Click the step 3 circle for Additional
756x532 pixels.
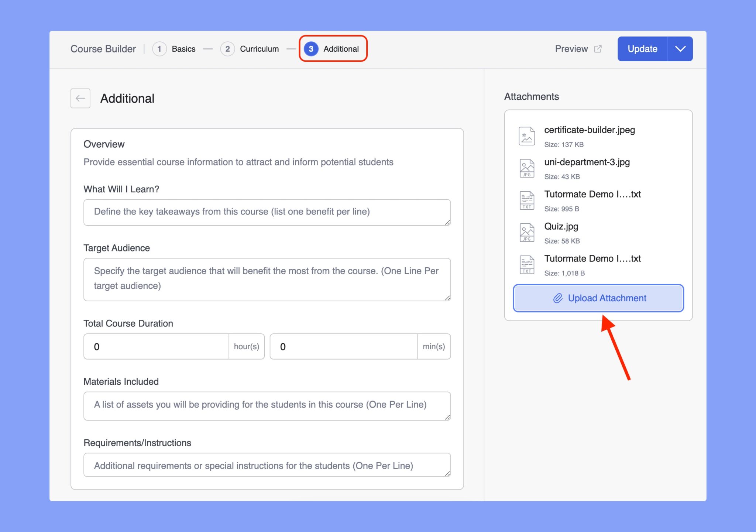point(311,49)
